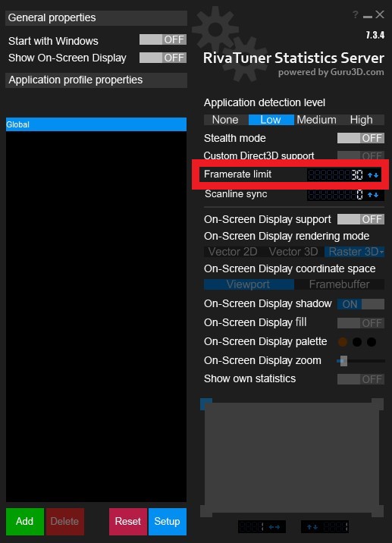Open the Setup button
Image resolution: width=392 pixels, height=543 pixels.
pyautogui.click(x=168, y=522)
